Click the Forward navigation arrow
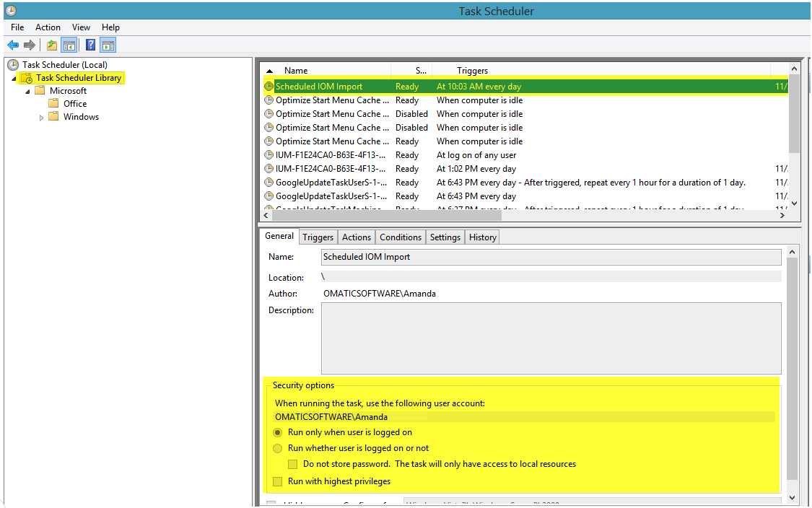Screen dimensions: 812x508 tap(29, 45)
